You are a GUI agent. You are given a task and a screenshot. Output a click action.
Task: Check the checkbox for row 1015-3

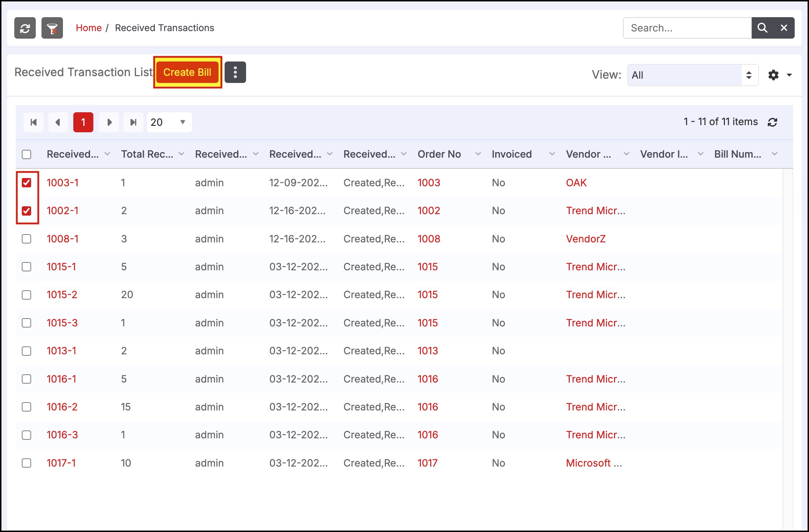[26, 323]
